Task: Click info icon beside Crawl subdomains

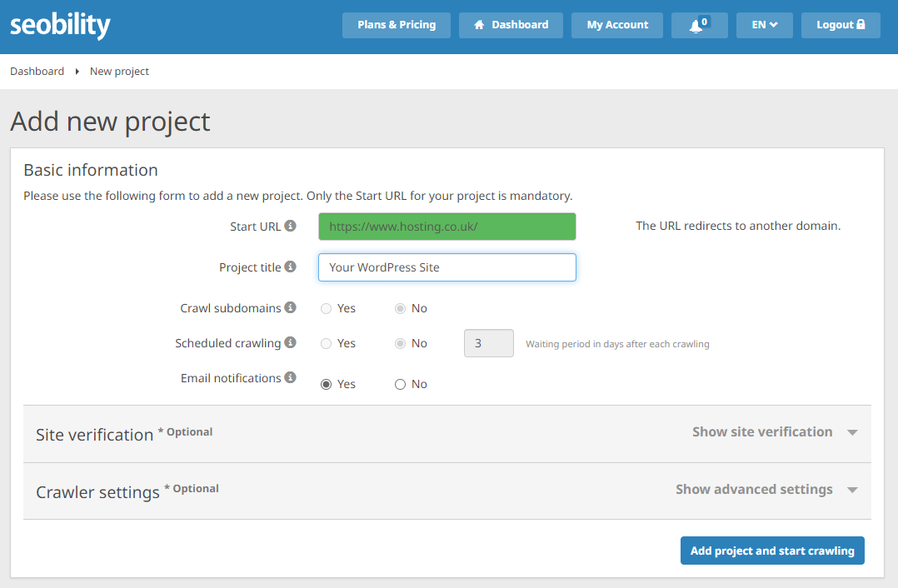Action: pos(290,307)
